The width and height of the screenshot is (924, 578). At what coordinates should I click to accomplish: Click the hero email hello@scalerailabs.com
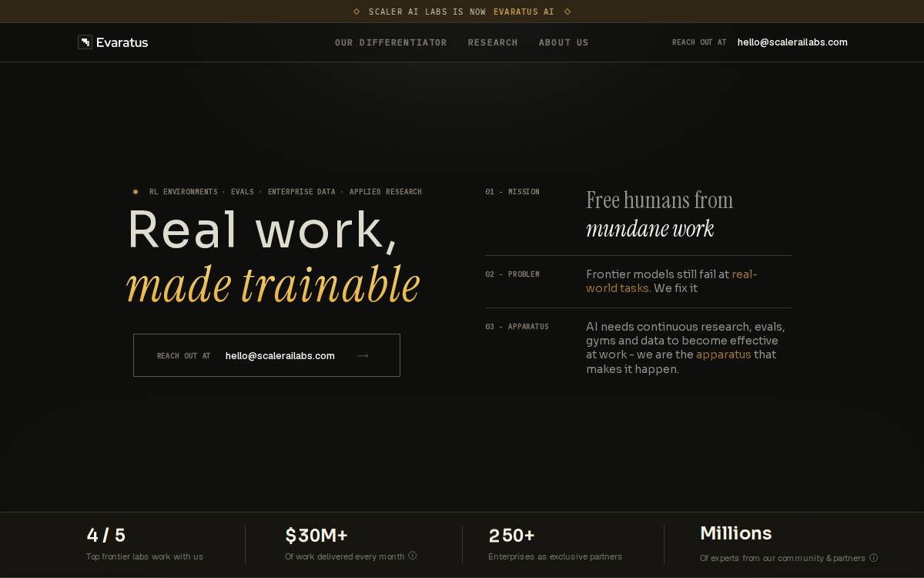click(x=280, y=355)
